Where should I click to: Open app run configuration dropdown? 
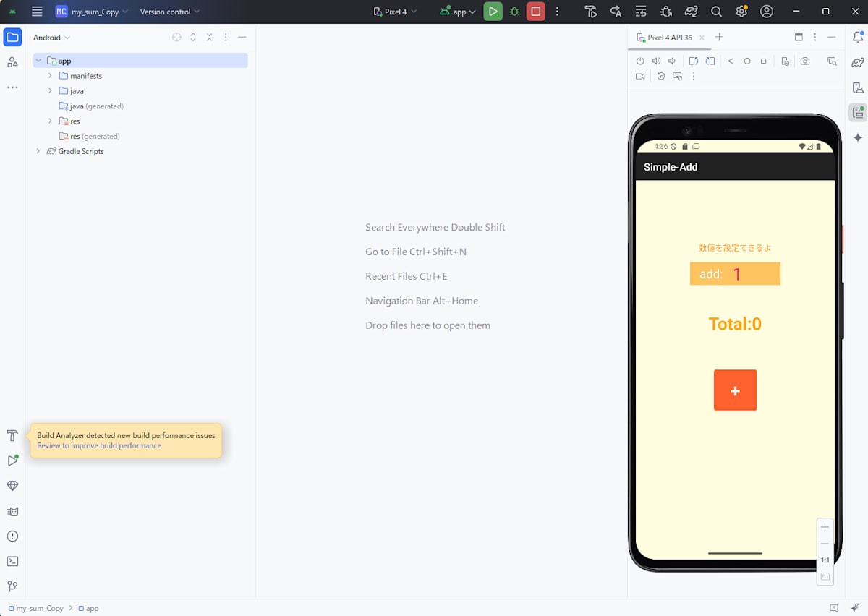click(458, 12)
